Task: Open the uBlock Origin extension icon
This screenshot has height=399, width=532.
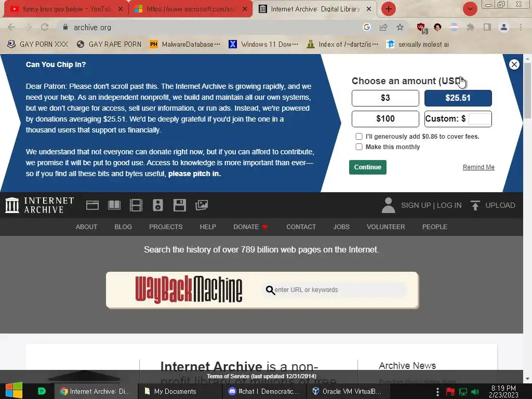Action: tap(421, 28)
